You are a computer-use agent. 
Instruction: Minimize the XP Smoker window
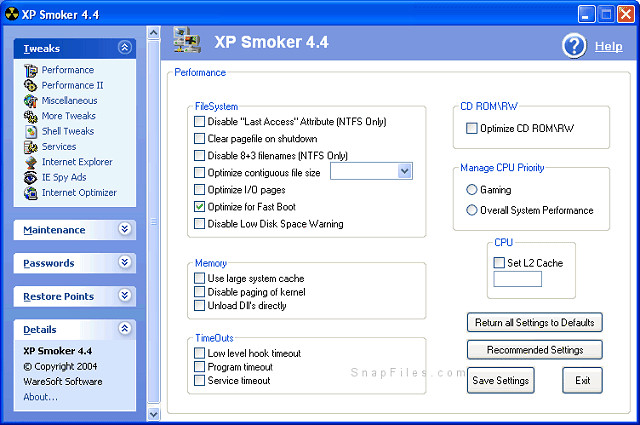point(586,14)
